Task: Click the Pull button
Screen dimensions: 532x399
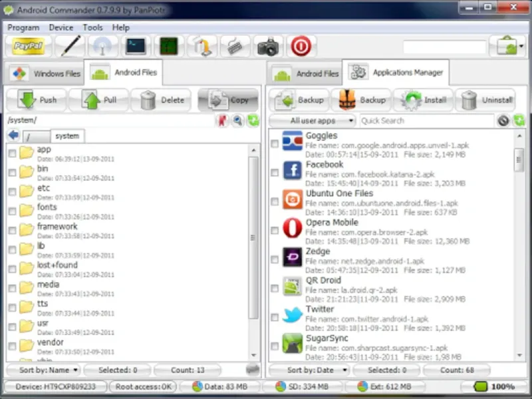Action: 98,100
